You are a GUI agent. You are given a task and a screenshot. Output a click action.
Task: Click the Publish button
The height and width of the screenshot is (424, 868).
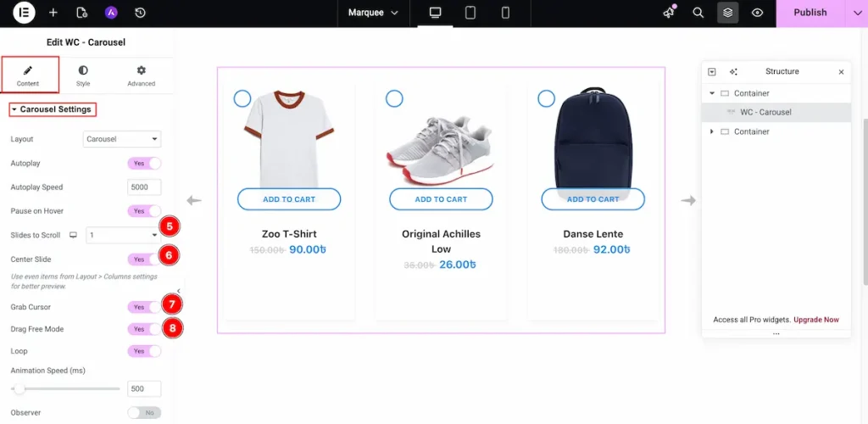810,13
